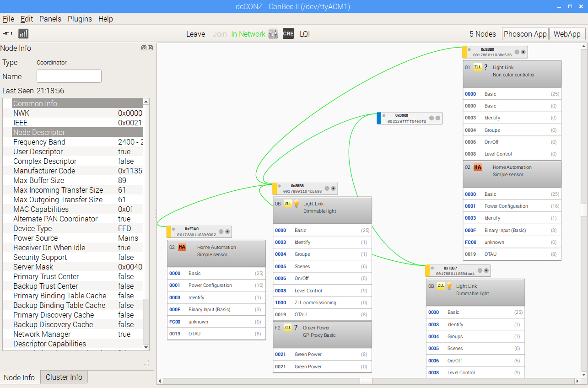Image resolution: width=588 pixels, height=388 pixels.
Task: Open the WebApp
Action: coord(567,34)
